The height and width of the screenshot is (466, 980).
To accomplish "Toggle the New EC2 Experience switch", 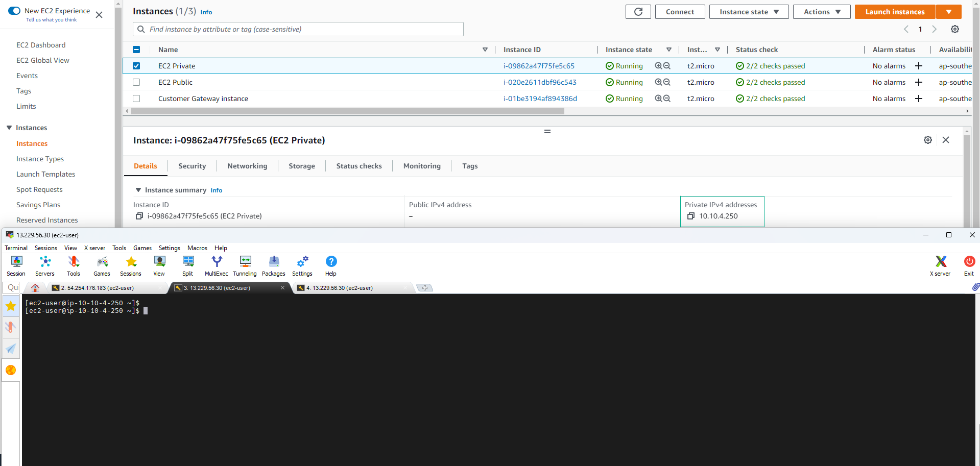I will coord(14,11).
